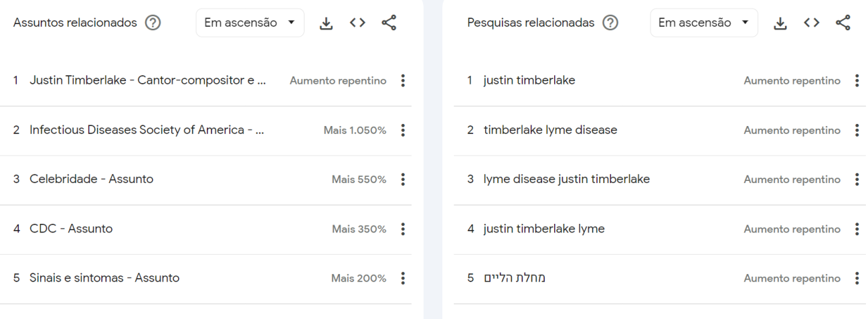The width and height of the screenshot is (868, 319).
Task: Open the 'lyme disease justin timberlake' query
Action: tap(567, 179)
